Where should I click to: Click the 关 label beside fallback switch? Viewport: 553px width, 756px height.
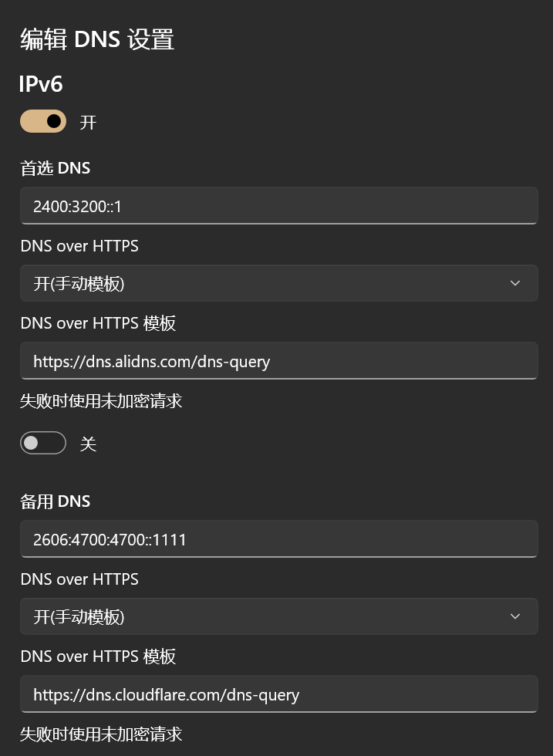pos(88,444)
